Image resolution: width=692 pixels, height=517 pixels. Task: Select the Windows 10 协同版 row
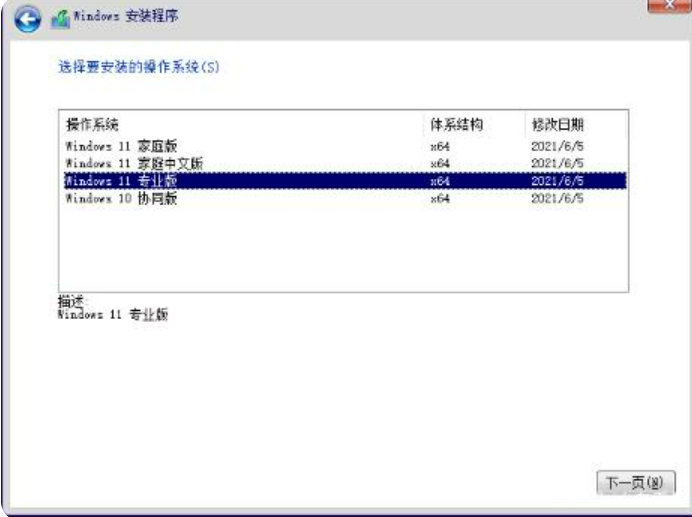point(345,198)
